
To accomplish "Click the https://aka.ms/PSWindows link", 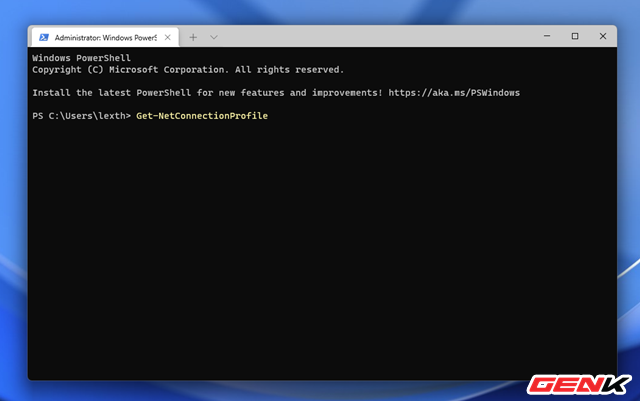I will 454,93.
